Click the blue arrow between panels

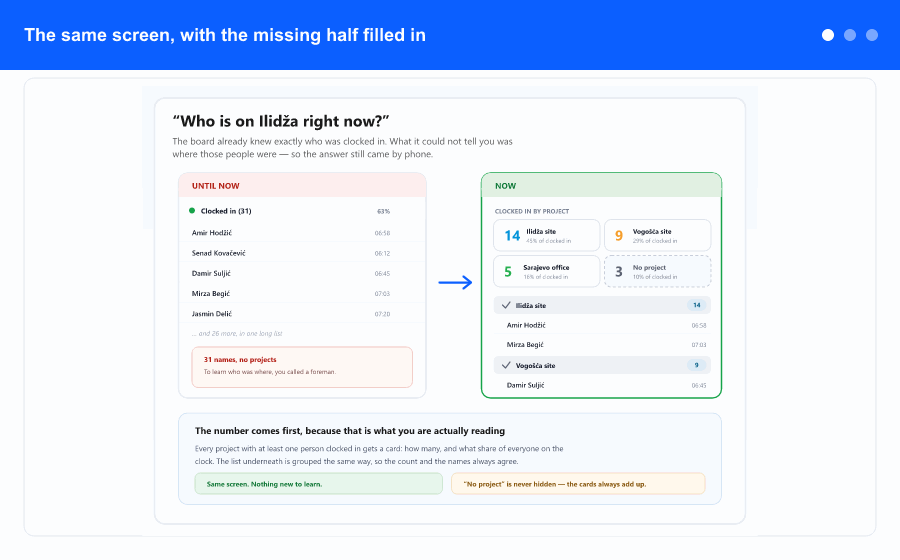455,282
